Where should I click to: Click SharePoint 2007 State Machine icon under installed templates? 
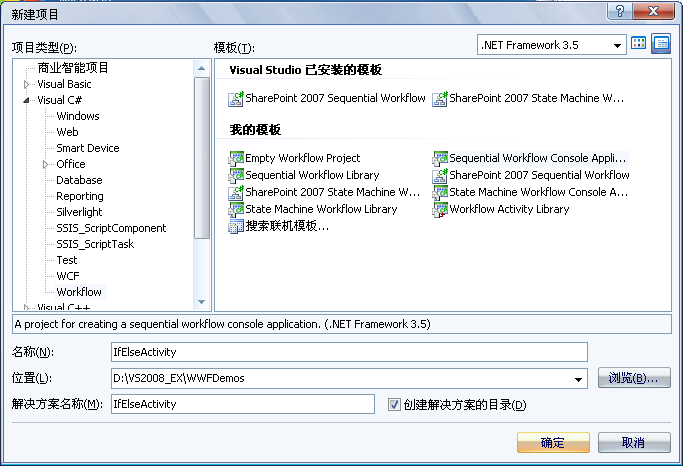click(440, 99)
